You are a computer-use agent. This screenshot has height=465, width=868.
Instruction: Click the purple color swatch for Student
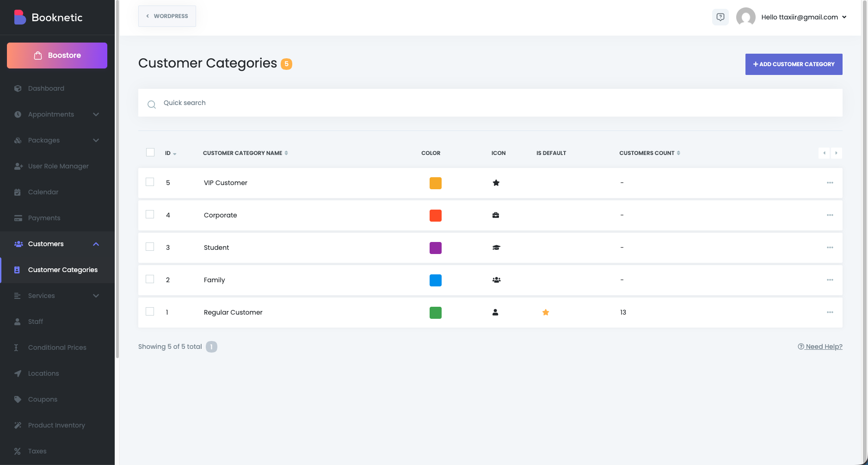pyautogui.click(x=435, y=248)
